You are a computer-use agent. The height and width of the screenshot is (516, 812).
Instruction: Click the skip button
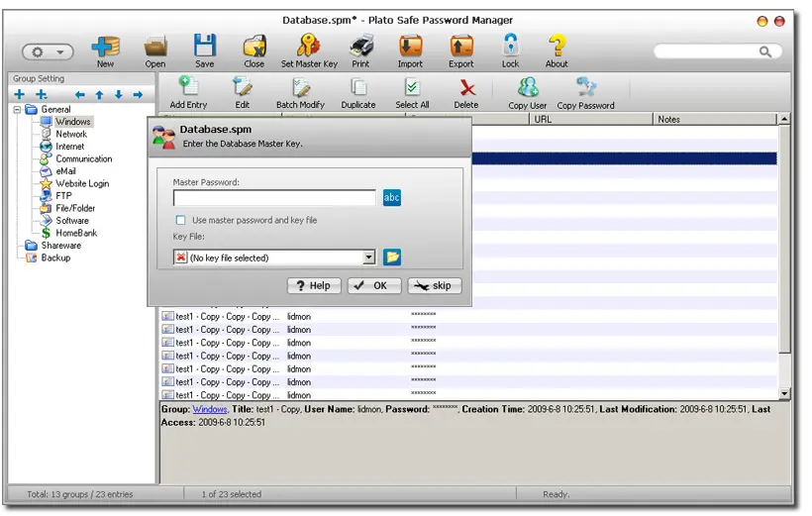(435, 285)
